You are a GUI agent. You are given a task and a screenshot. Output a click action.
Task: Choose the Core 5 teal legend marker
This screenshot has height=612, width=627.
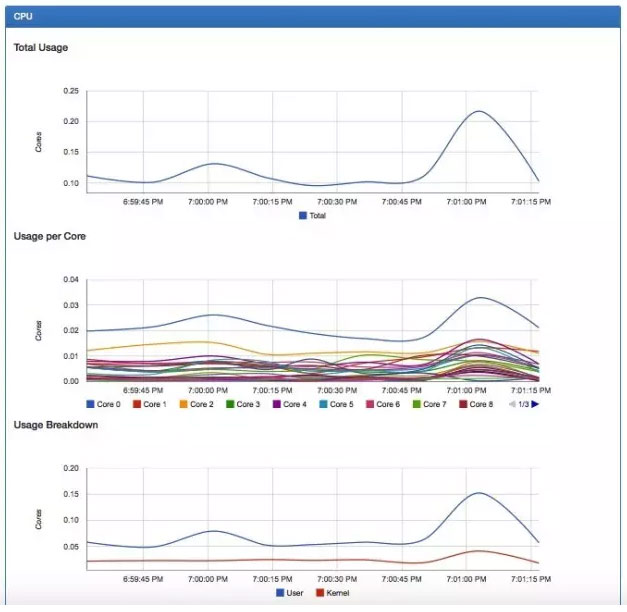pos(323,404)
